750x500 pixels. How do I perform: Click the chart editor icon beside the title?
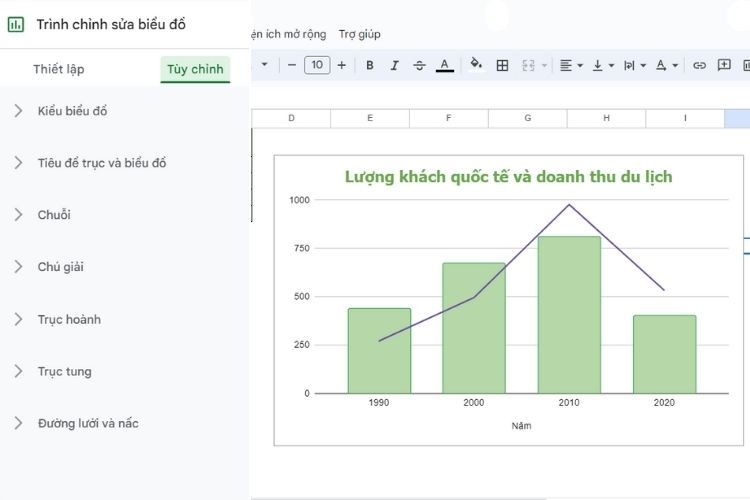coord(16,24)
